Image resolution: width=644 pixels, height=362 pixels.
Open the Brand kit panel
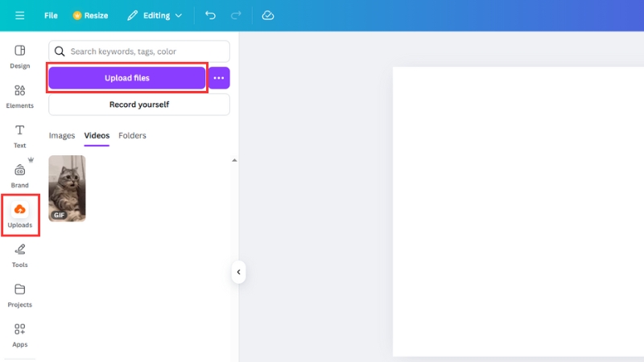pyautogui.click(x=20, y=175)
